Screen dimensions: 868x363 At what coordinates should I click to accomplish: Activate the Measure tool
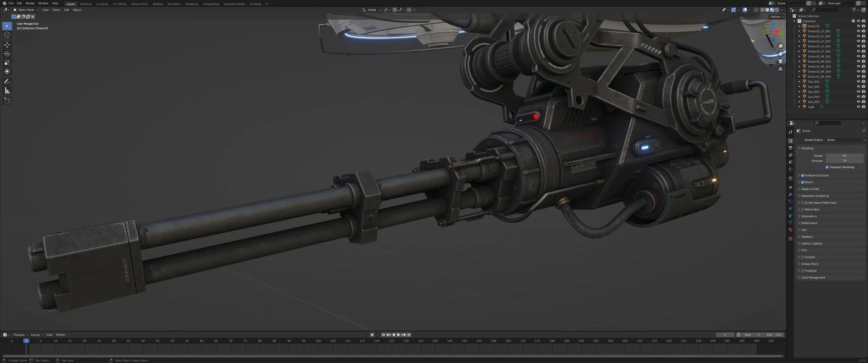pos(7,90)
